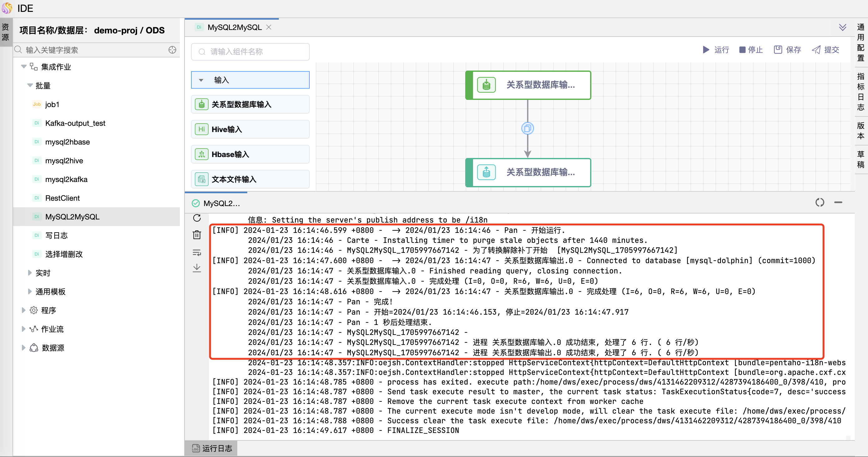
Task: Select the Hive输入 component icon
Action: 201,129
